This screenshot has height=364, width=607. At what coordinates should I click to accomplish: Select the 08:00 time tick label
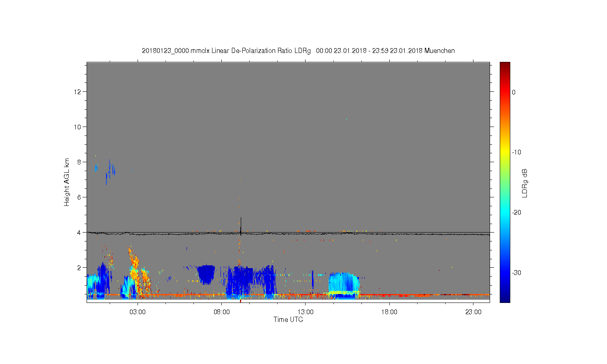[x=222, y=312]
